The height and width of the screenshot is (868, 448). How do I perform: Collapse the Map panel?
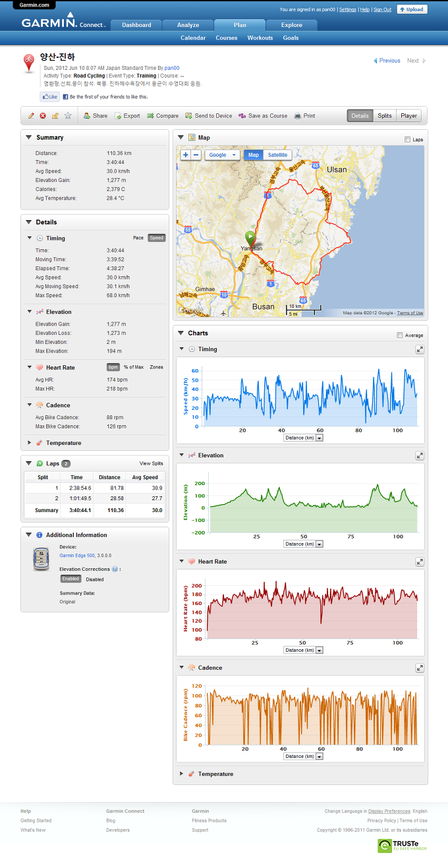181,138
